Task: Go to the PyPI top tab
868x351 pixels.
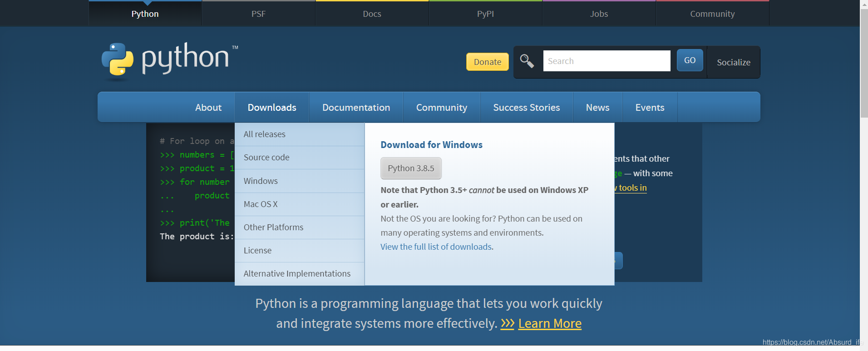Action: coord(485,14)
